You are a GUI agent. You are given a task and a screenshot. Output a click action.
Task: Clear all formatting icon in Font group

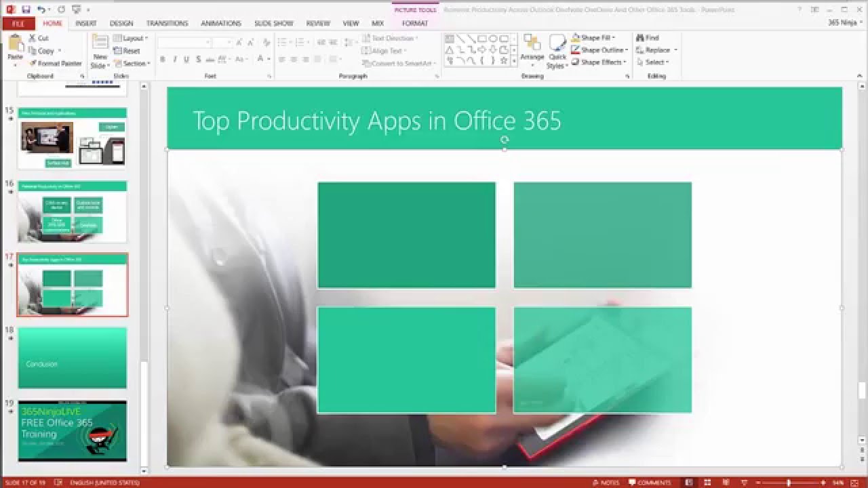pos(266,42)
